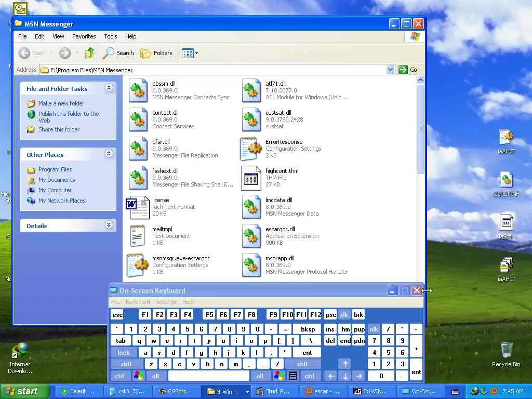Click the Go button
This screenshot has height=399, width=532.
[408, 70]
